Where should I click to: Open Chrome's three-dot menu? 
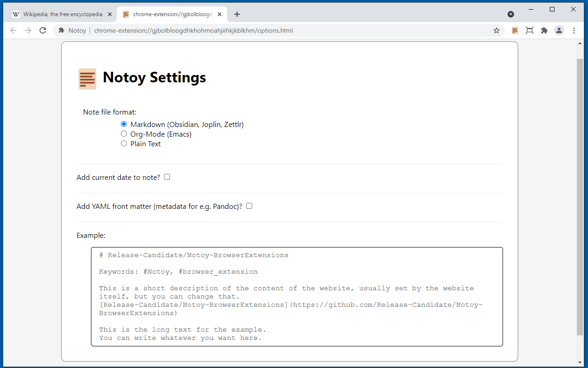[574, 30]
